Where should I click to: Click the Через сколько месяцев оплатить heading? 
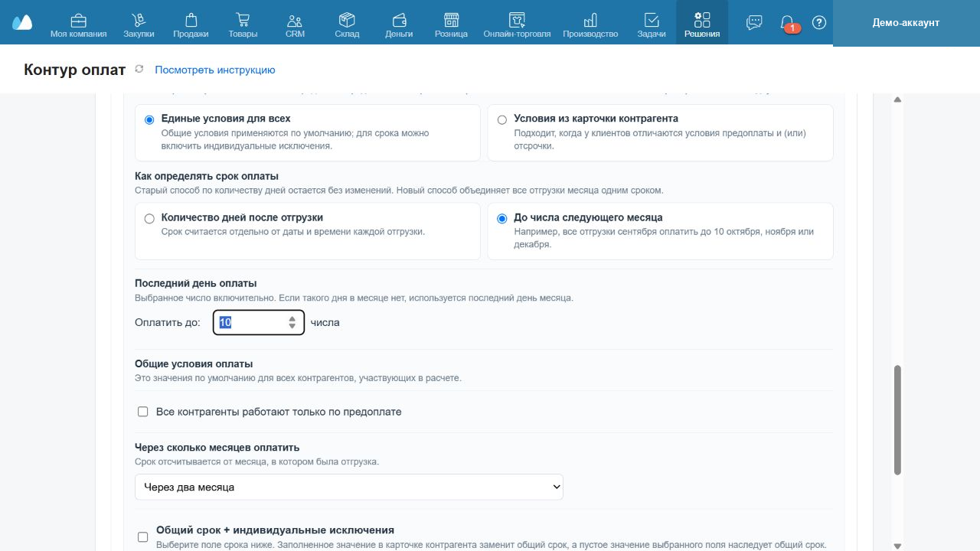[217, 447]
